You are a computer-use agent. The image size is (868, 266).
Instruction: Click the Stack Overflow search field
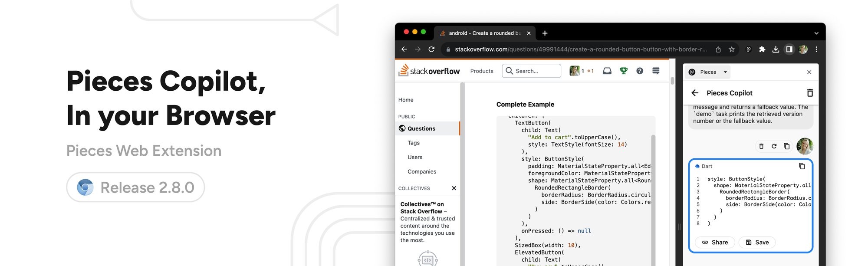click(x=532, y=71)
